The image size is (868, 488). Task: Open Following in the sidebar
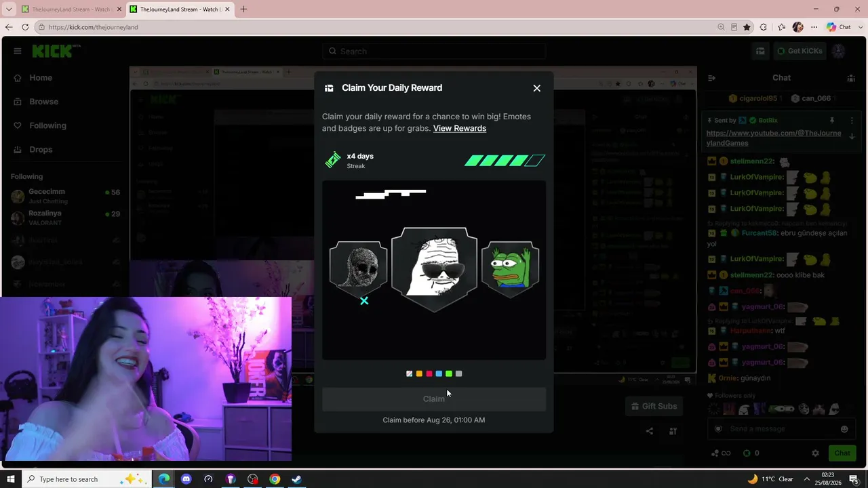coord(47,125)
